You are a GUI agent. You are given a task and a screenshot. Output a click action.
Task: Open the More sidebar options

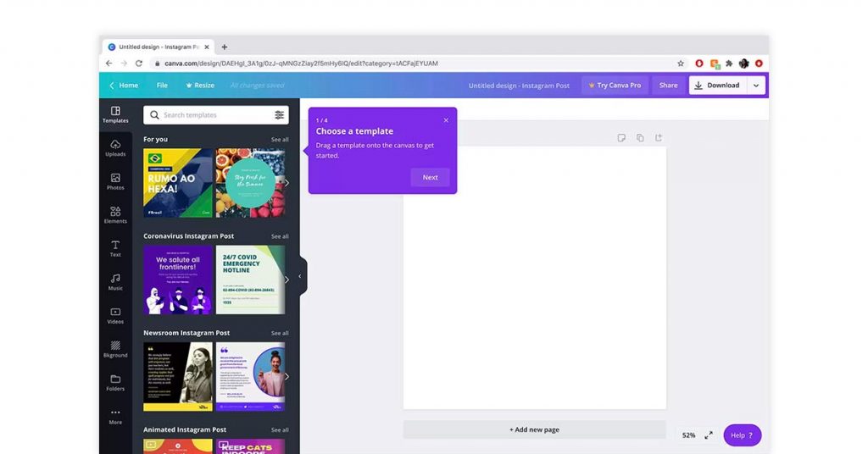pyautogui.click(x=115, y=417)
